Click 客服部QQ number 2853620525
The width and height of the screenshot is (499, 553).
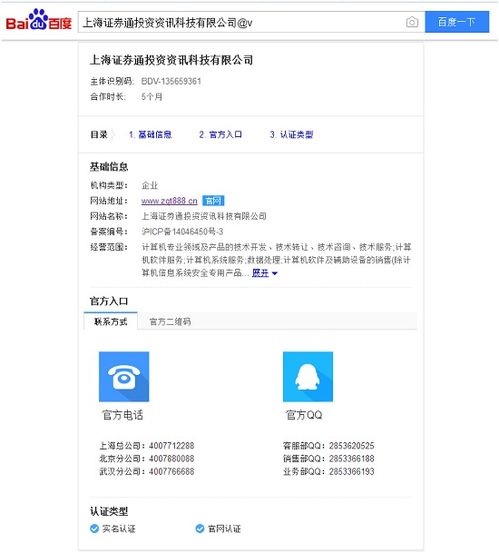[x=352, y=445]
